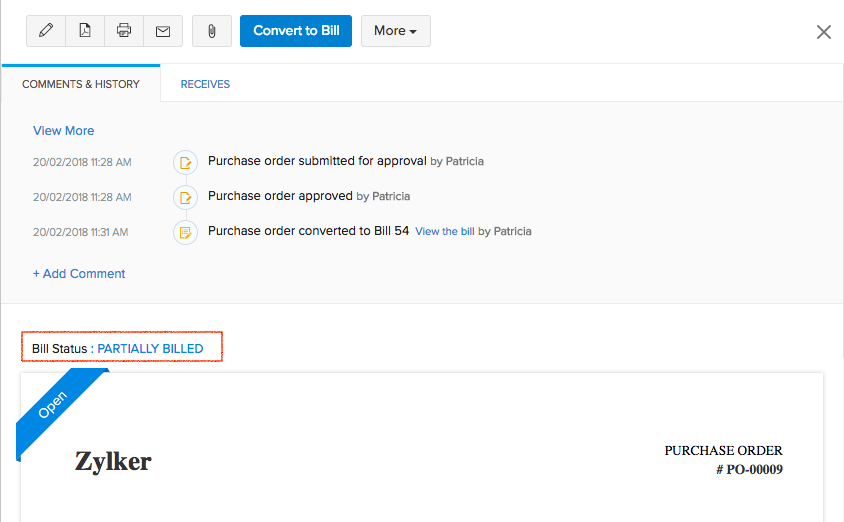
Task: Click the Zylker company name
Action: pos(113,461)
